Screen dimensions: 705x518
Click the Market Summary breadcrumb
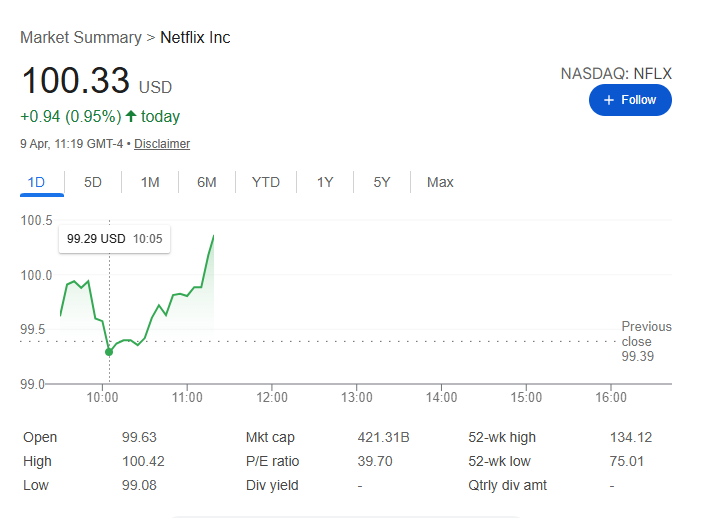81,37
